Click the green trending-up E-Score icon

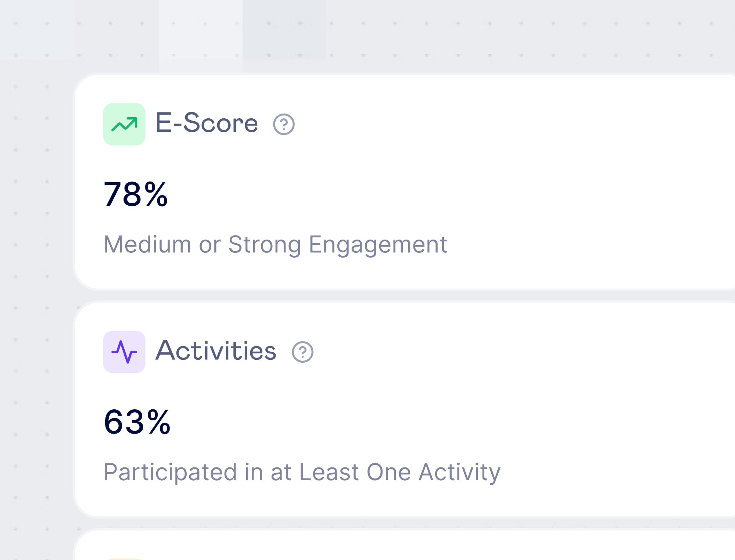coord(124,124)
